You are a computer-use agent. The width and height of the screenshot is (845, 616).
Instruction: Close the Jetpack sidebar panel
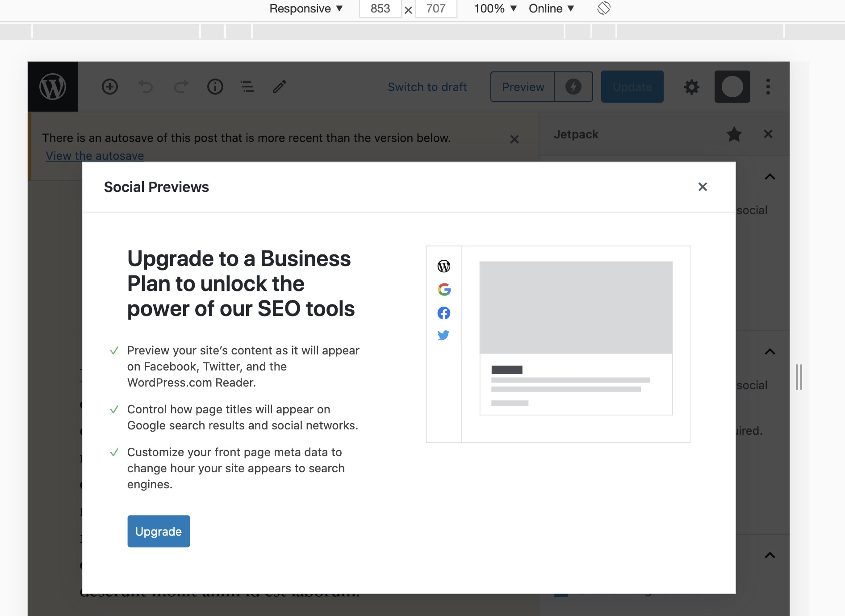point(768,134)
